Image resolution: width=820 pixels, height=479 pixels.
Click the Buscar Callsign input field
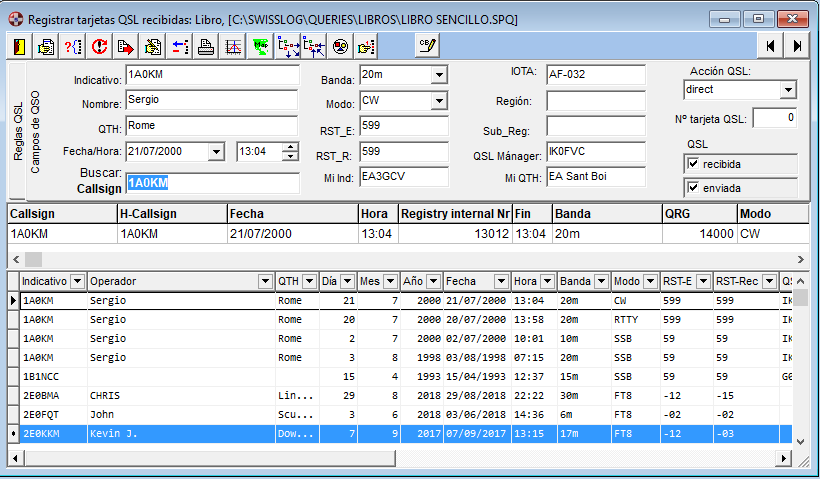coord(212,182)
